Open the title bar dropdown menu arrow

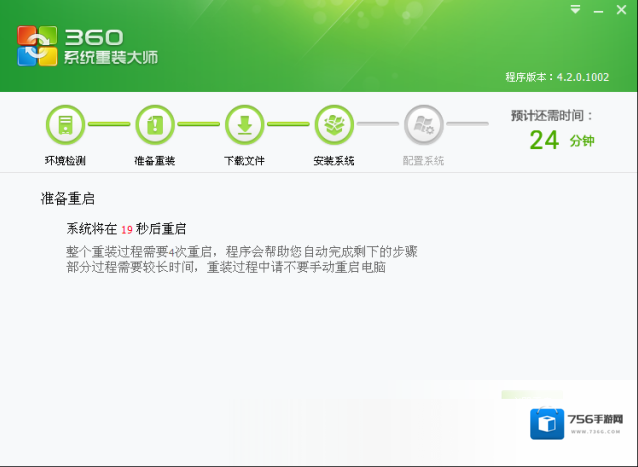point(575,9)
